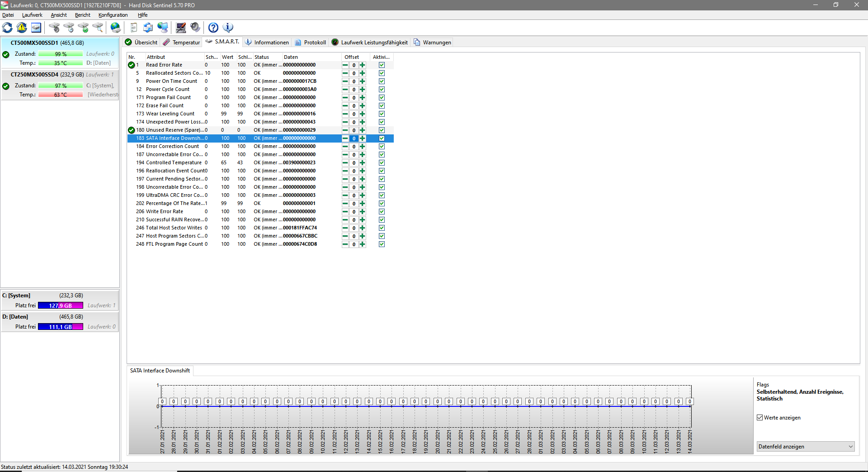Click the disk icon with green checkmark
The image size is (868, 472).
(83, 28)
